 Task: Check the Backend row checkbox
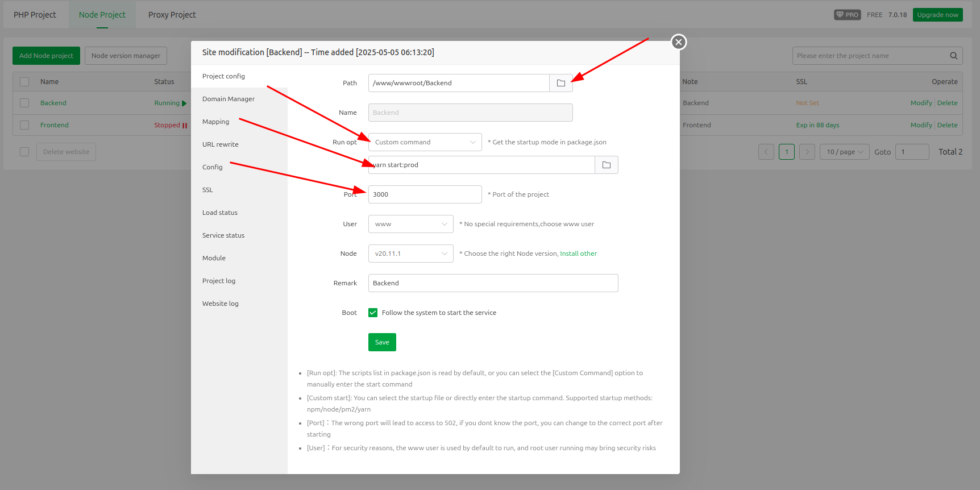(x=24, y=103)
